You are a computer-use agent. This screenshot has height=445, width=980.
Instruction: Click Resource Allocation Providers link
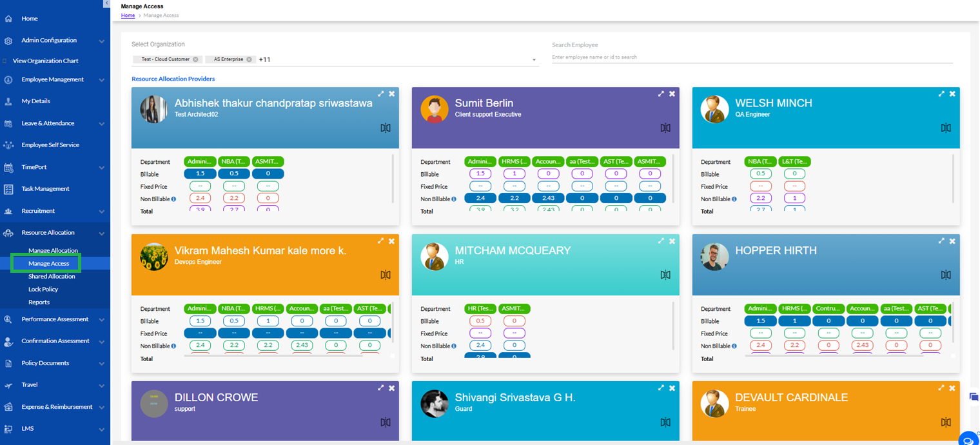173,79
